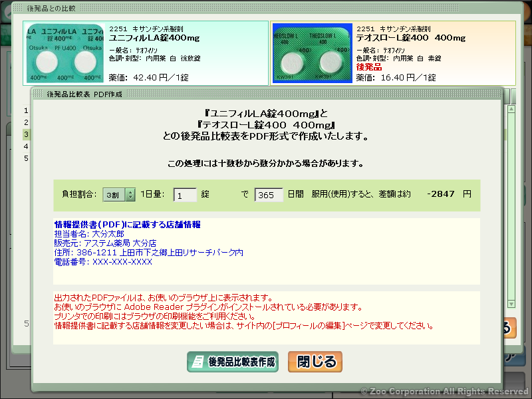Click the scrollbar down arrow in the 後発品との比較 window

click(x=511, y=304)
